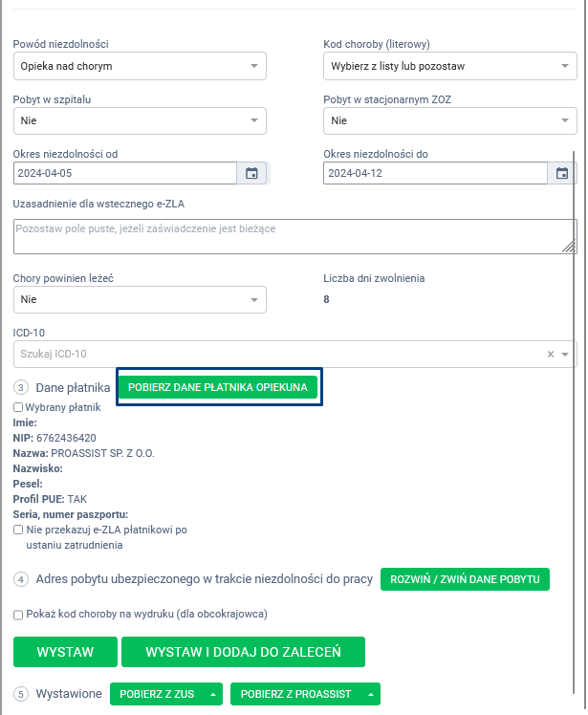Screen dimensions: 588x715
Task: Open Pobyt w szpitalu dropdown
Action: [x=140, y=120]
